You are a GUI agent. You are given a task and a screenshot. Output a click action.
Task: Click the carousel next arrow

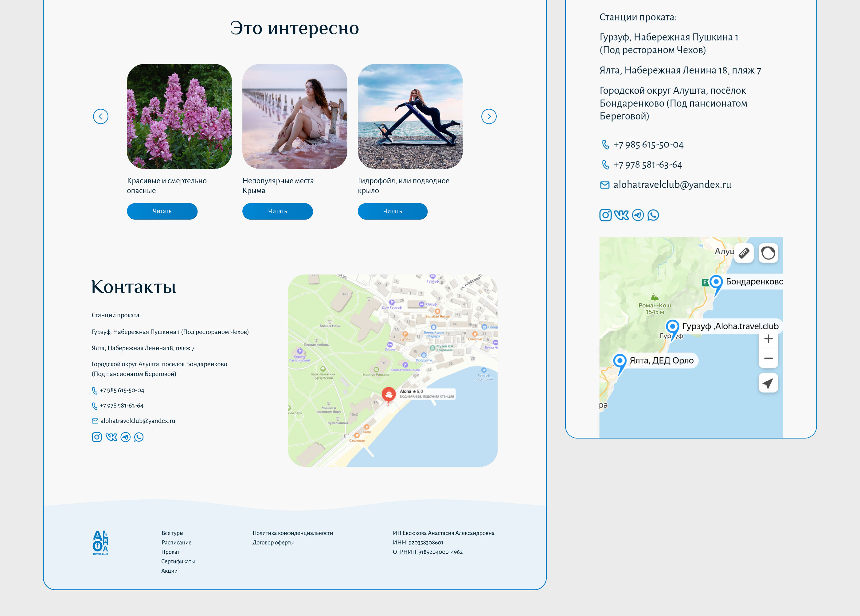[489, 116]
